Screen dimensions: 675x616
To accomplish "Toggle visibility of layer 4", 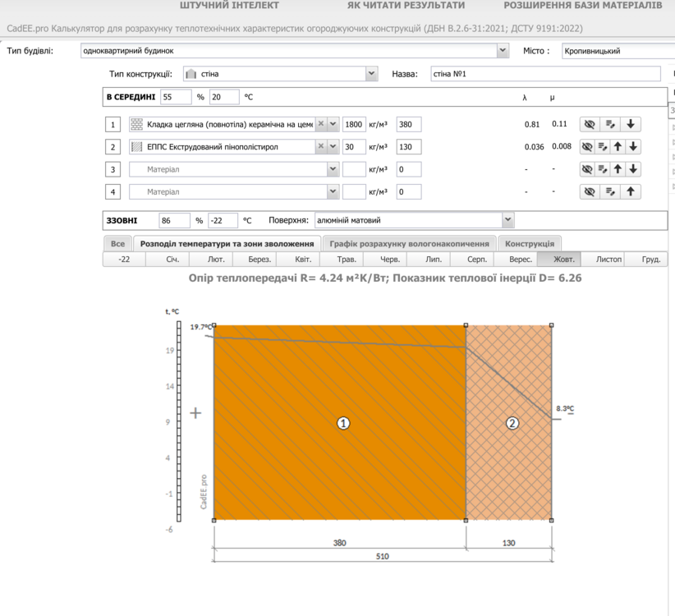I will click(588, 191).
